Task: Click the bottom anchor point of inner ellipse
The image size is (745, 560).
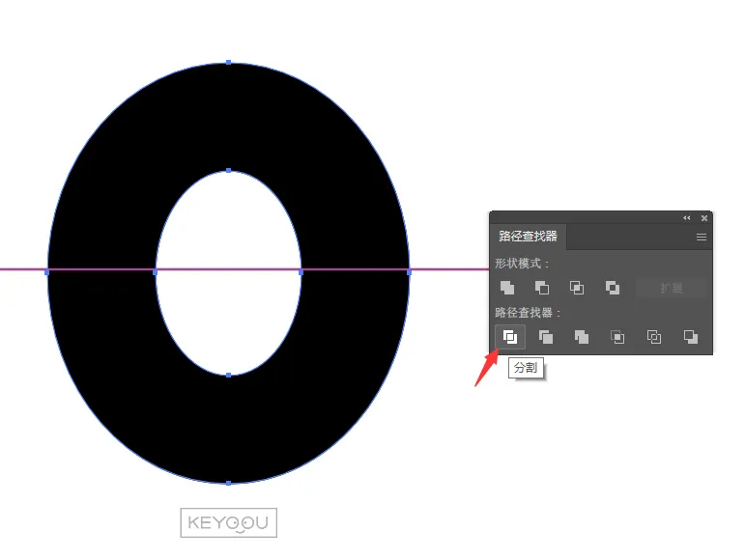Action: (x=228, y=375)
